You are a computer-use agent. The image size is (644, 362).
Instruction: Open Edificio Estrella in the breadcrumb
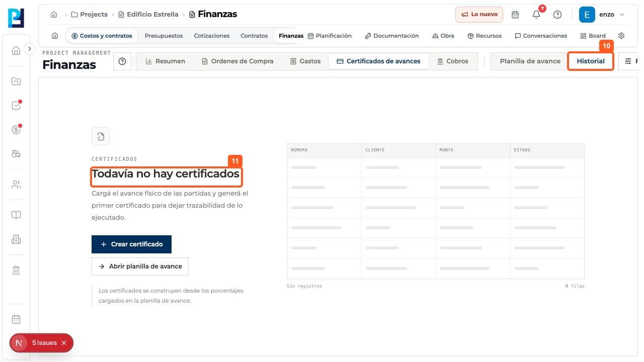(148, 15)
